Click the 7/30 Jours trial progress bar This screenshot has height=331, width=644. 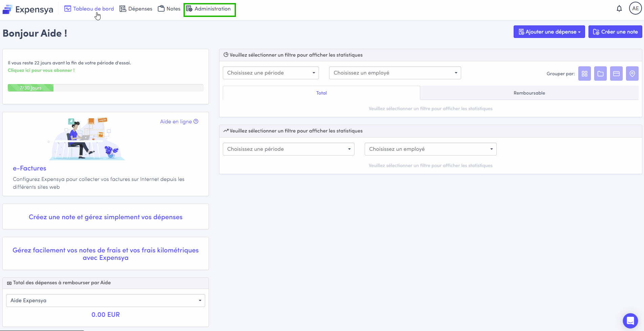[x=105, y=88]
